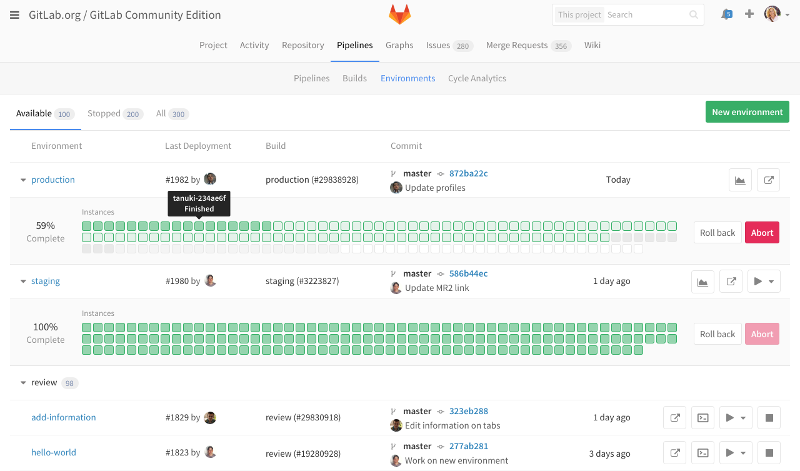Open staging play actions dropdown

pyautogui.click(x=763, y=282)
